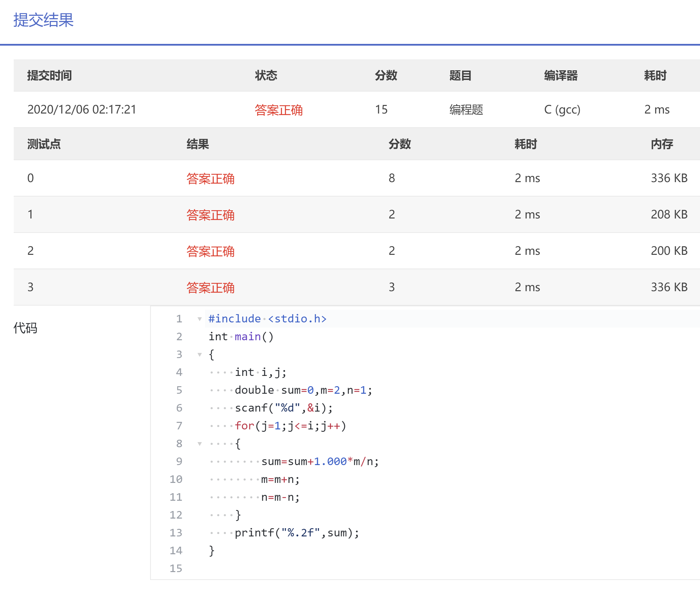The width and height of the screenshot is (700, 593).
Task: Click the 答案正确 status in submission row
Action: 279,110
